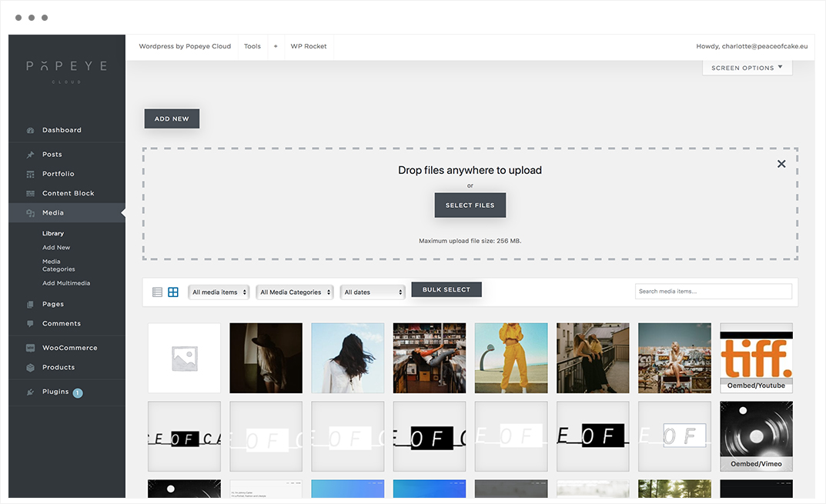Click the Products box icon
The width and height of the screenshot is (826, 504).
(x=31, y=367)
